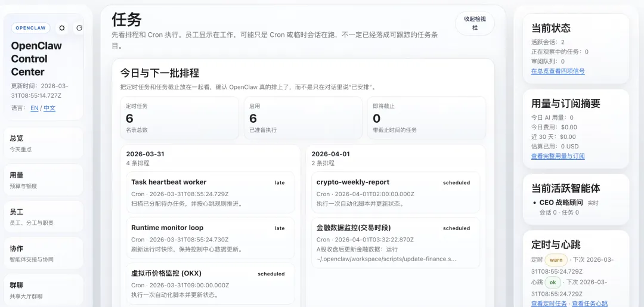Collapse the inspector with 收起检视栏 button
Screen dimensions: 644x307
tap(475, 23)
